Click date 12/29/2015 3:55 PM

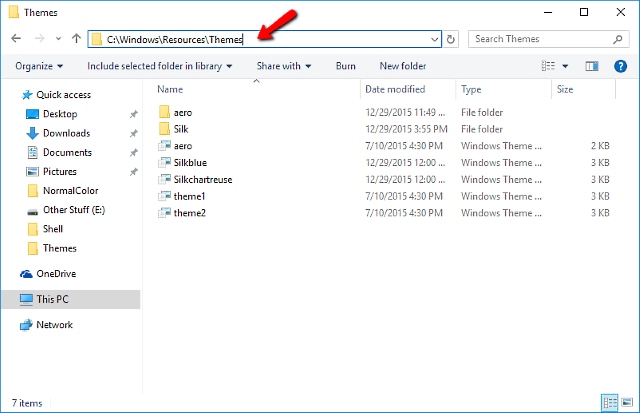(406, 129)
